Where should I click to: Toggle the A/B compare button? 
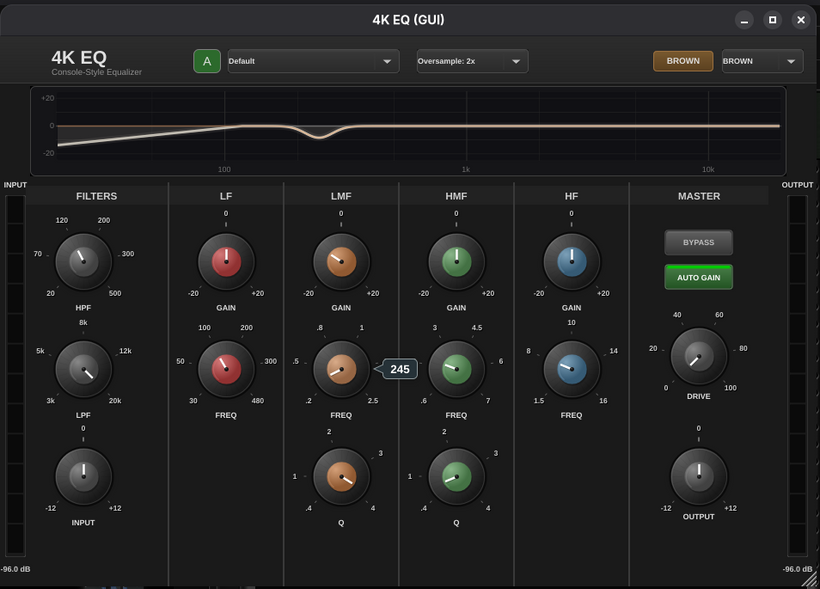(207, 61)
